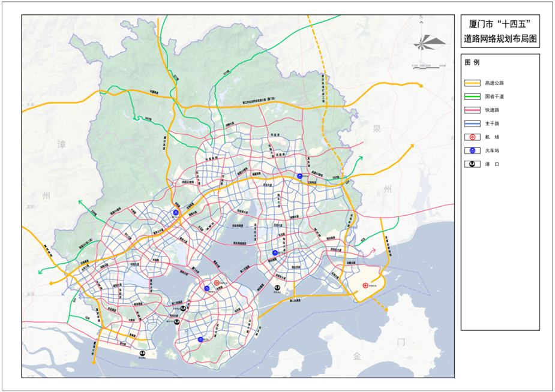The image size is (555, 392).
Task: Select train station icon near 沈海高速 label
Action: [x=299, y=176]
